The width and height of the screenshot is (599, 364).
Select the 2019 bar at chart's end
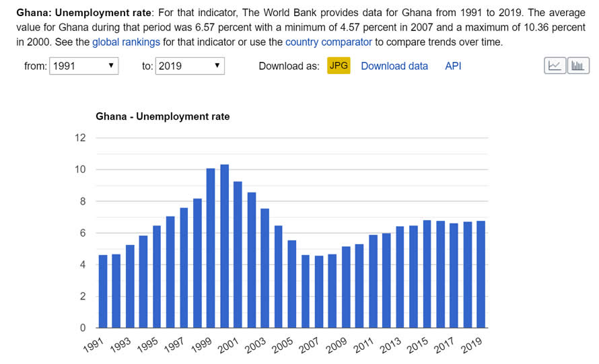[x=481, y=275]
